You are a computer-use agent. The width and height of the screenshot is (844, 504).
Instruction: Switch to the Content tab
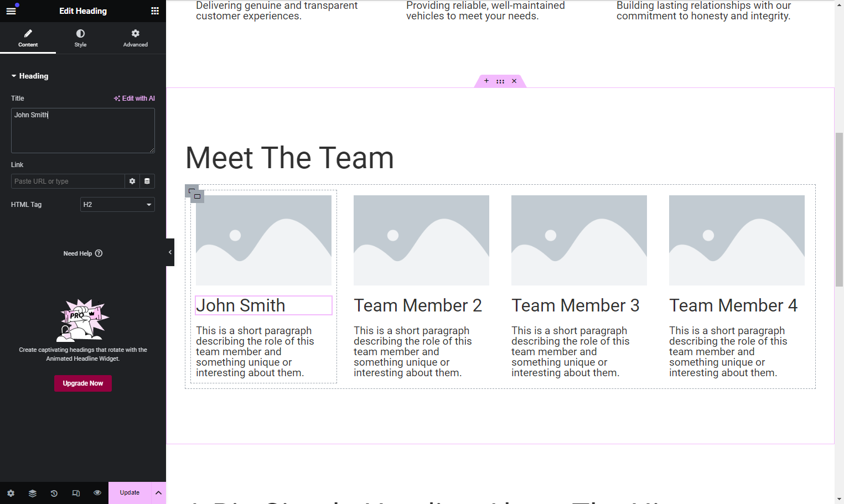click(28, 38)
